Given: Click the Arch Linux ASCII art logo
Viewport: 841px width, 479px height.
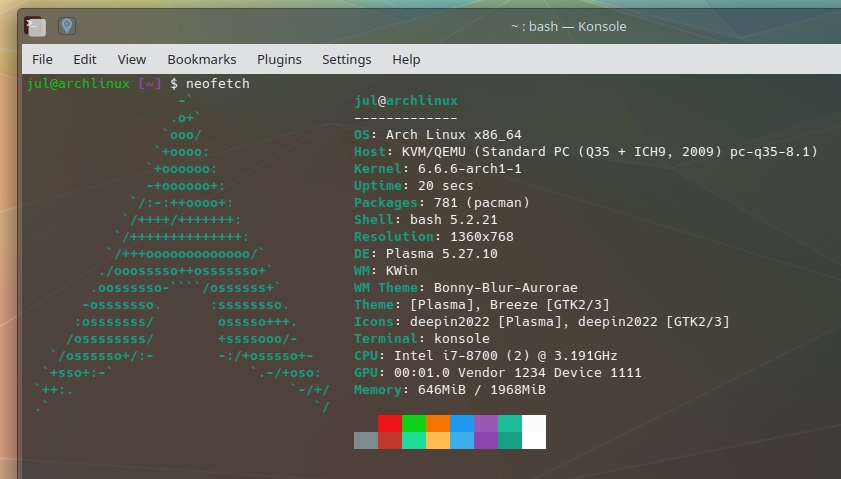Looking at the screenshot, I should 182,254.
